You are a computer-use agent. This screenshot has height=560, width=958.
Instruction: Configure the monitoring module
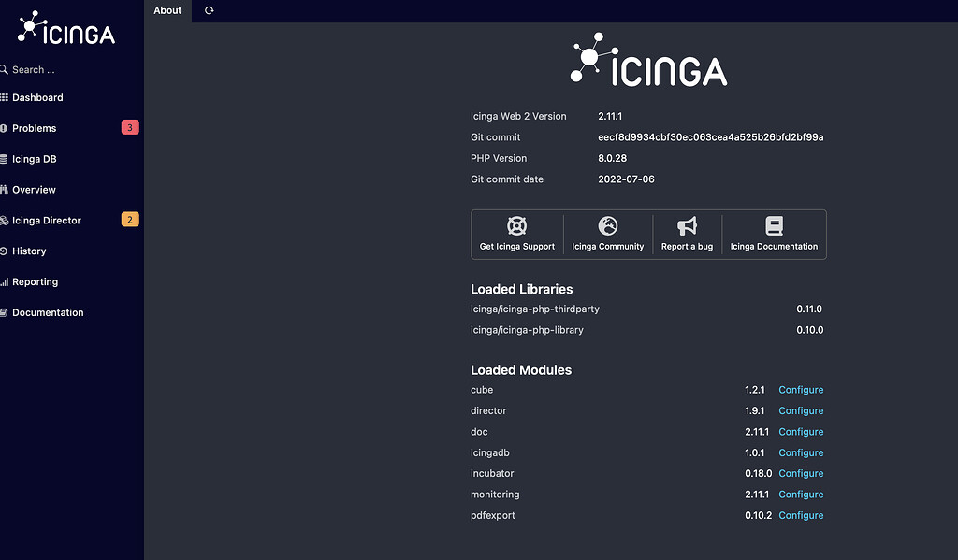tap(800, 494)
